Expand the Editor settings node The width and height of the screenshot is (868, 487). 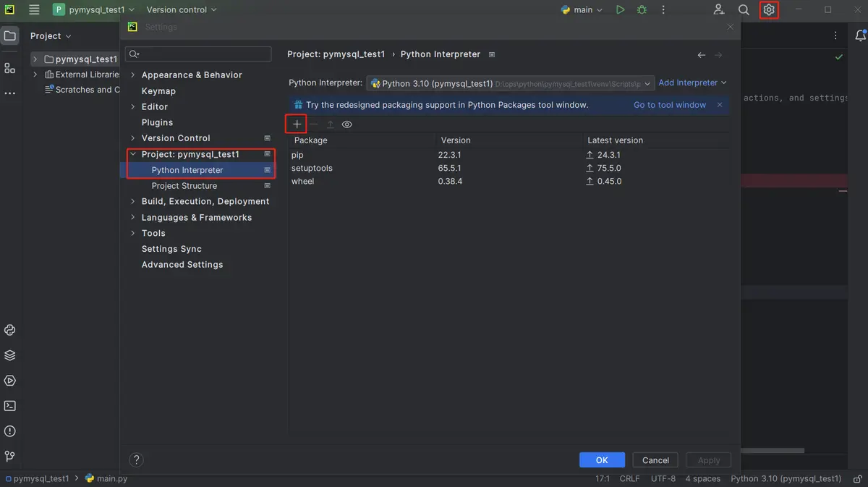(x=133, y=107)
